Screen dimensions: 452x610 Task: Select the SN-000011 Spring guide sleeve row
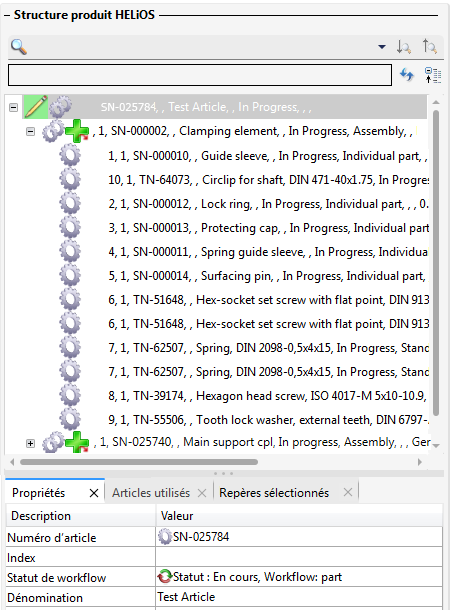268,252
